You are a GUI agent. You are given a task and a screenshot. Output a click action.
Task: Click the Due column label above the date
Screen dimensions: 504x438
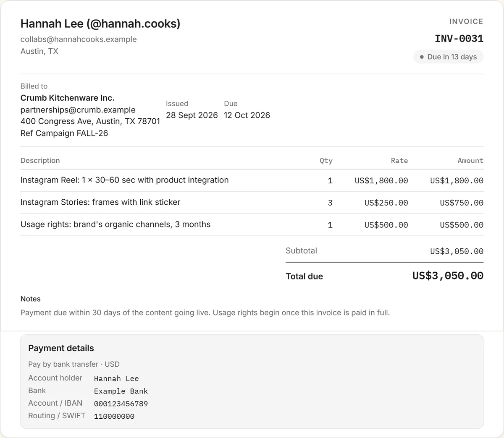point(231,104)
